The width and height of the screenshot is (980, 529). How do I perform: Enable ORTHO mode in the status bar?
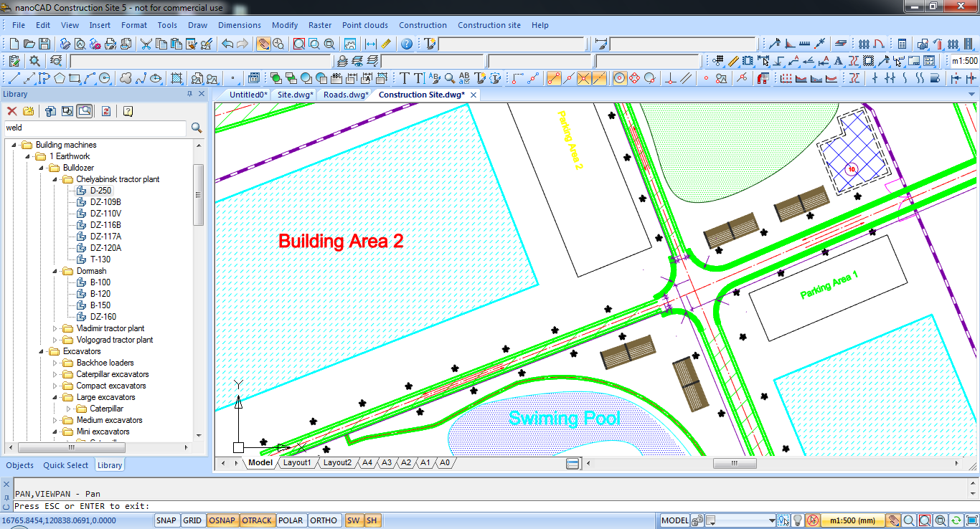coord(324,520)
